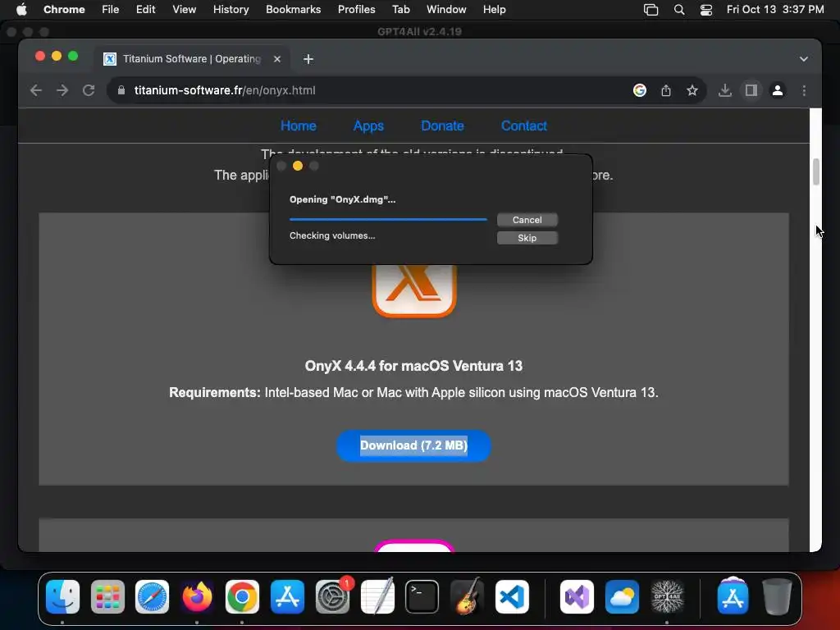840x630 pixels.
Task: Click the Chrome forward arrow
Action: (x=62, y=90)
